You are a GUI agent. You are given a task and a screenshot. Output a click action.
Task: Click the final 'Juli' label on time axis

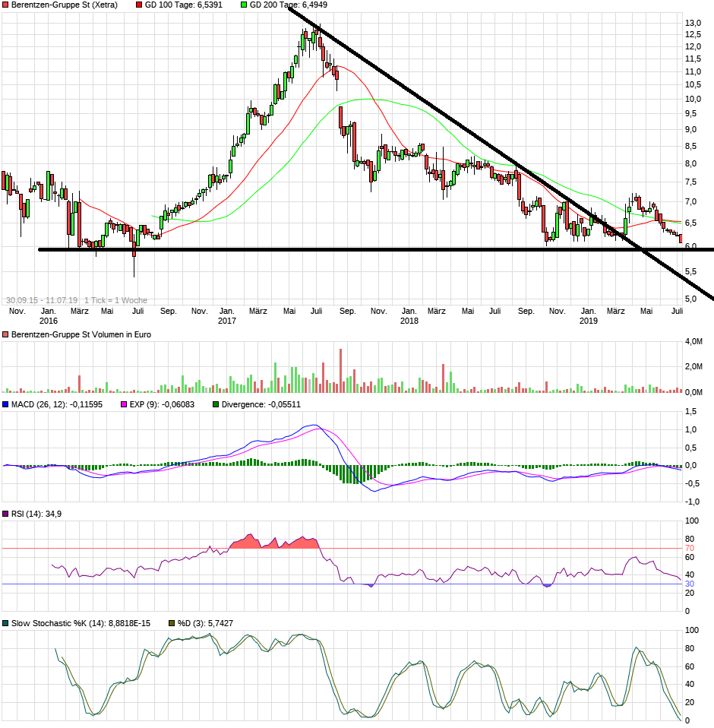point(677,311)
